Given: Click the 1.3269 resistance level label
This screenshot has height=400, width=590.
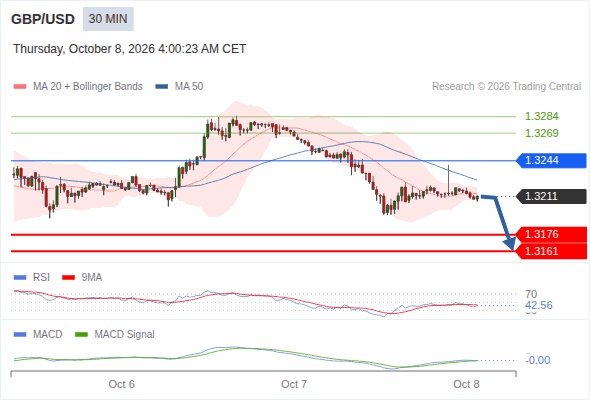Looking at the screenshot, I should pyautogui.click(x=541, y=133).
